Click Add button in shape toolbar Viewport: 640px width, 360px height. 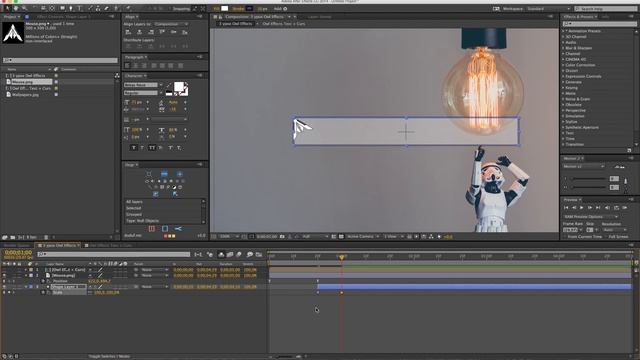280,9
